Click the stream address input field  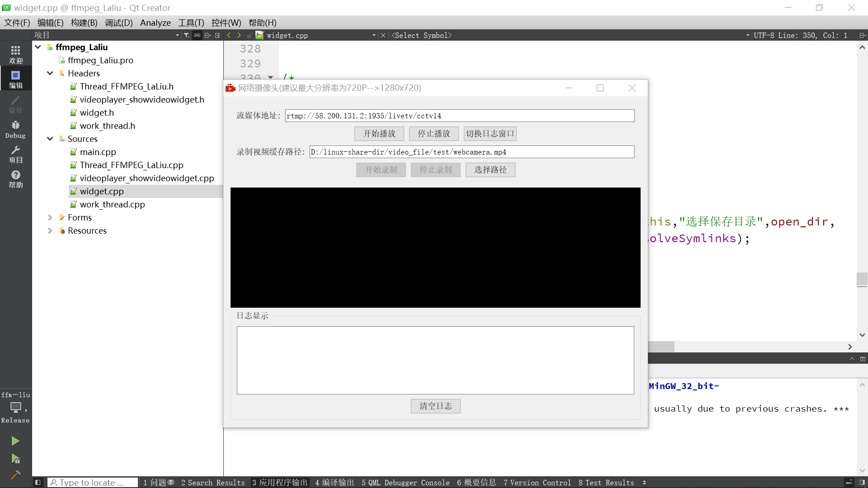coord(459,116)
